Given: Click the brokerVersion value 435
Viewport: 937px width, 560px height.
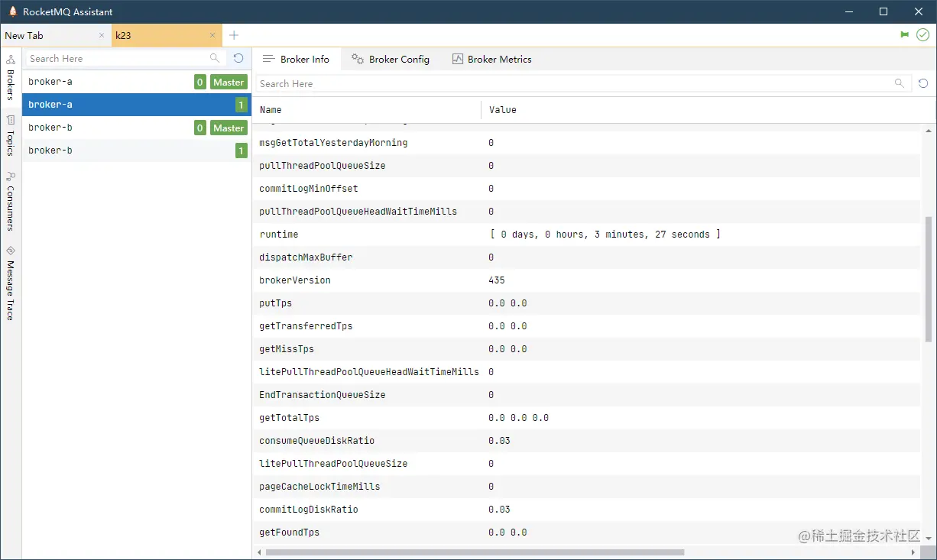Looking at the screenshot, I should click(x=497, y=280).
